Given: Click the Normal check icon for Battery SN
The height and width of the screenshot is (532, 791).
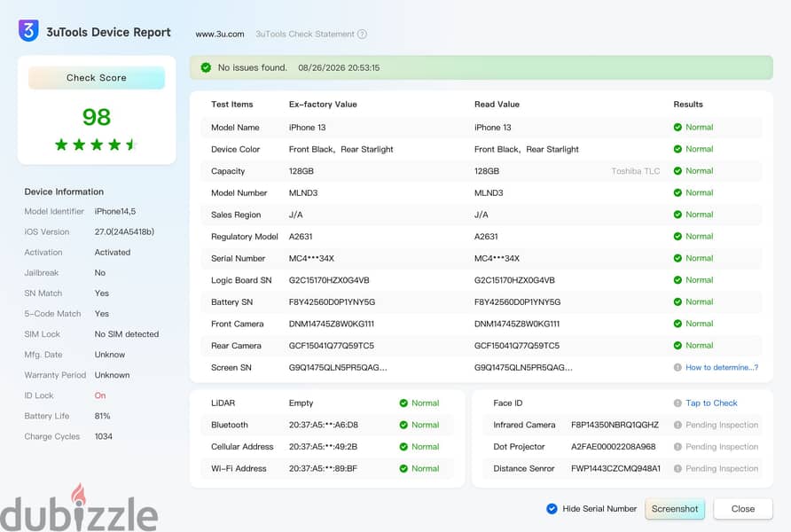Looking at the screenshot, I should (x=677, y=301).
